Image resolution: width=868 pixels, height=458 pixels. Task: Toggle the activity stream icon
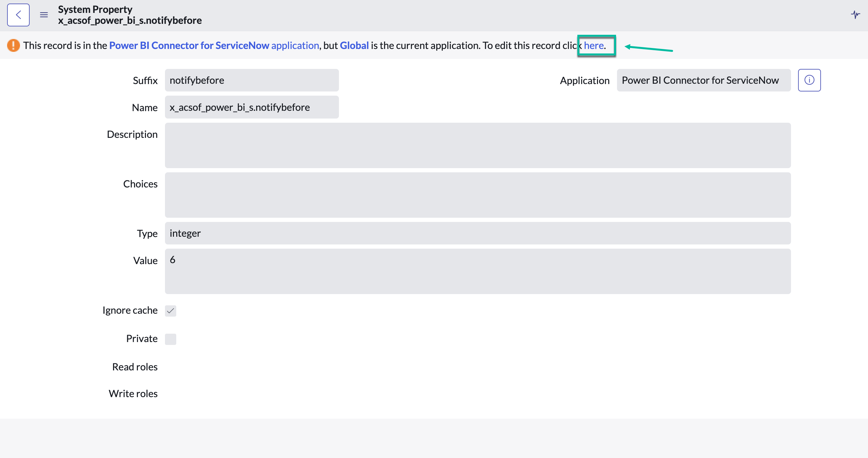855,15
